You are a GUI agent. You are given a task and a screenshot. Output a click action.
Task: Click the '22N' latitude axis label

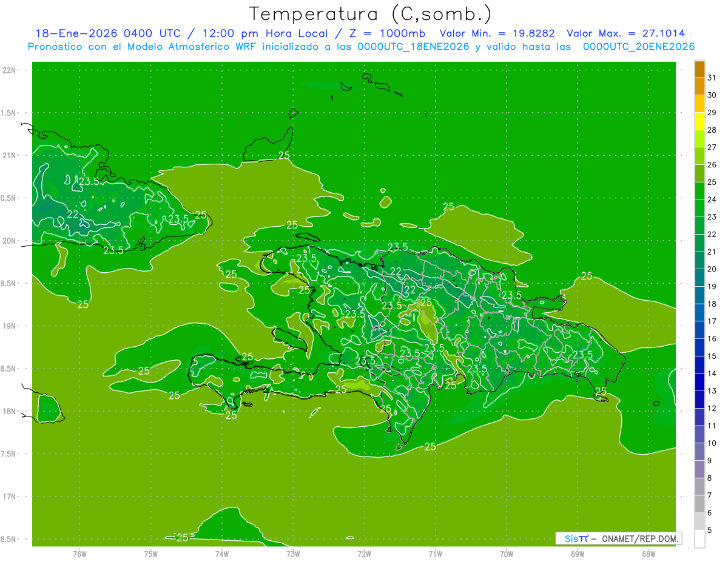[10, 70]
